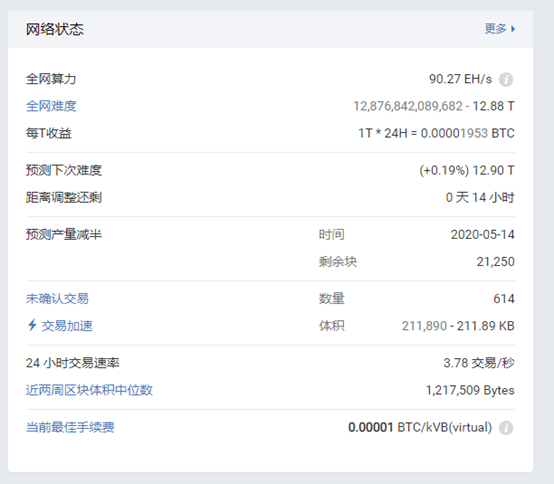
Task: Open the 未确认交易 link
Action: pyautogui.click(x=57, y=299)
